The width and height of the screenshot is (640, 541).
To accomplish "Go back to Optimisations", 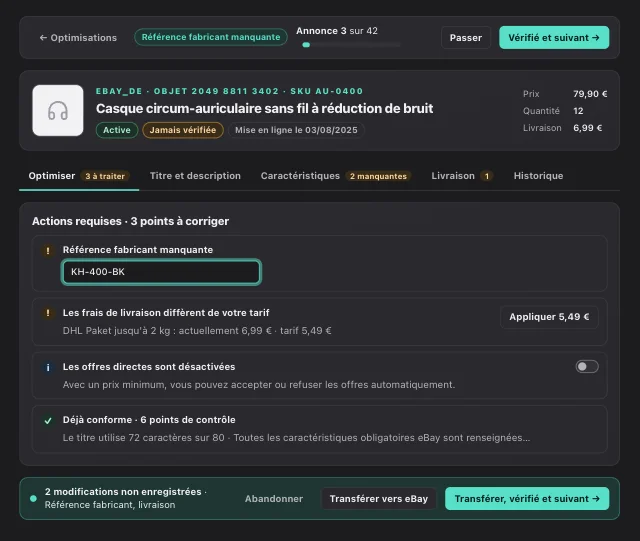I will tap(78, 38).
